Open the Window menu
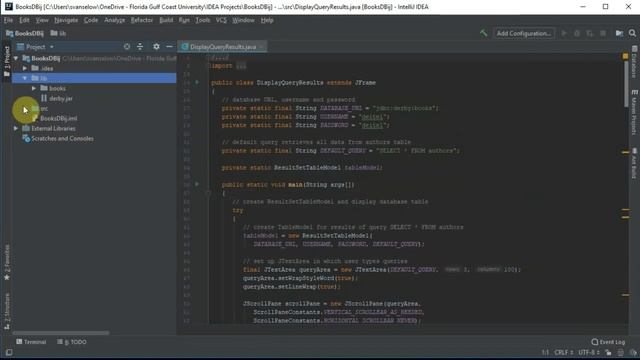The image size is (640, 360). 243,20
